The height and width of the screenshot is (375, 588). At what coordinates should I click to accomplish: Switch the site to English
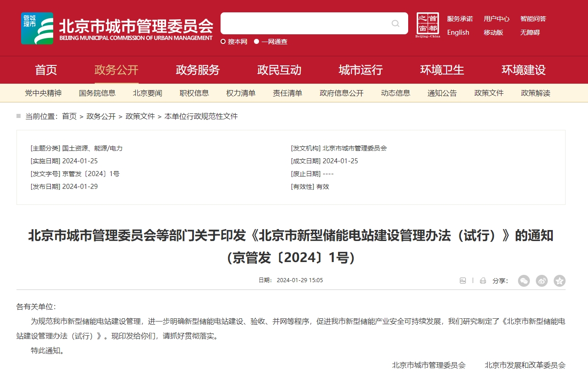coord(458,32)
